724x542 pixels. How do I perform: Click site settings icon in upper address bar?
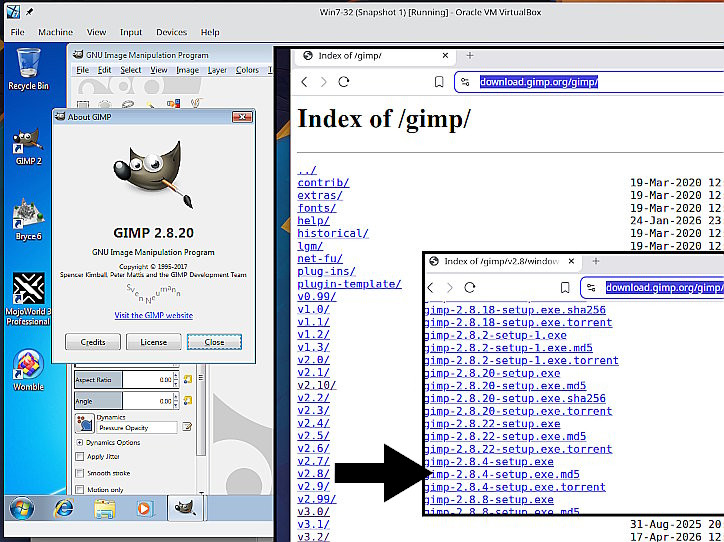pos(465,82)
